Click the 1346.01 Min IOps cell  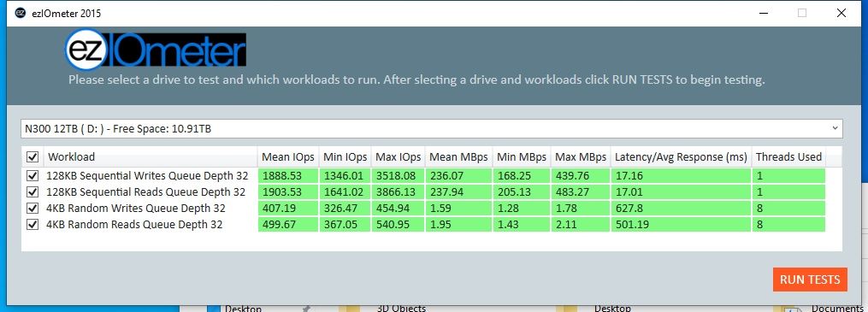[x=345, y=176]
